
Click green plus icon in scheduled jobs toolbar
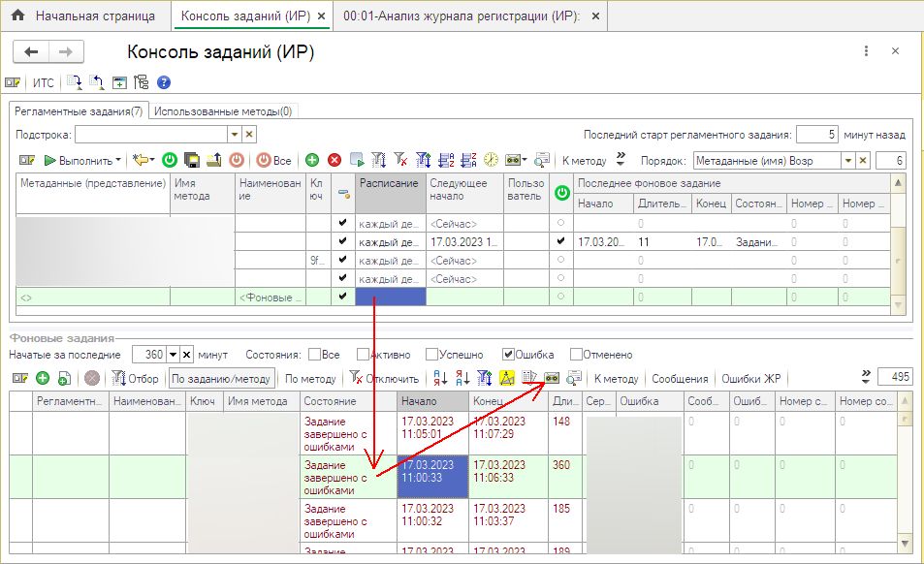(x=312, y=160)
